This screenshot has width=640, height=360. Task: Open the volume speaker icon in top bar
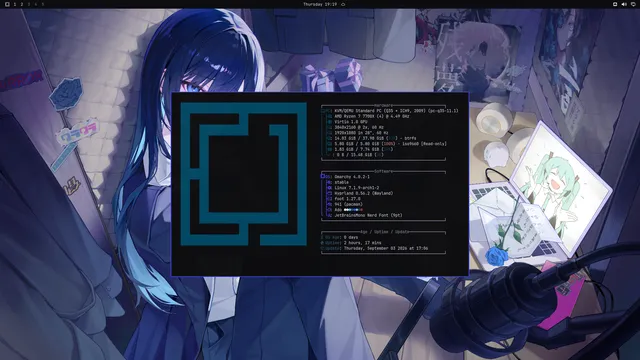[624, 4]
